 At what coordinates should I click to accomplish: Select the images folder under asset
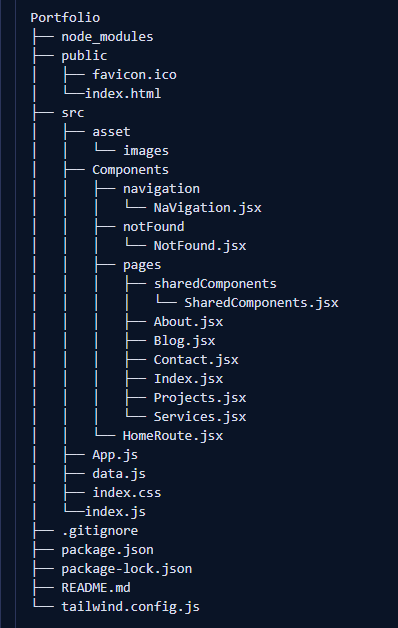[146, 151]
